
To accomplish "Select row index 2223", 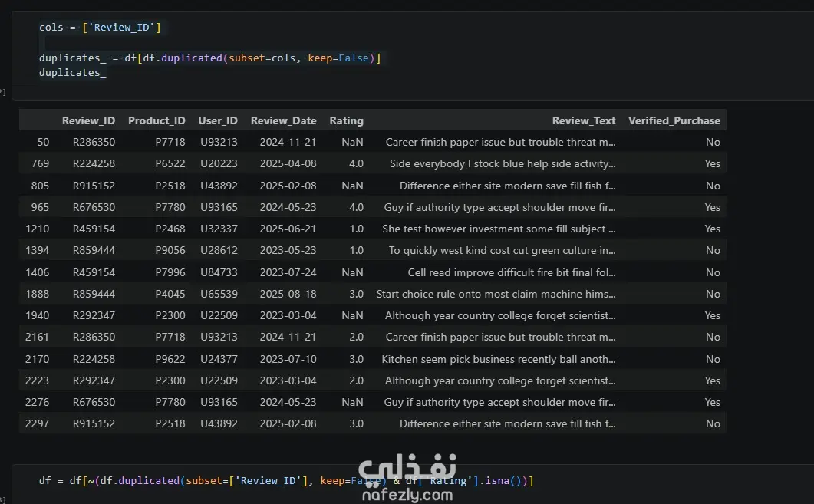I will coord(37,380).
